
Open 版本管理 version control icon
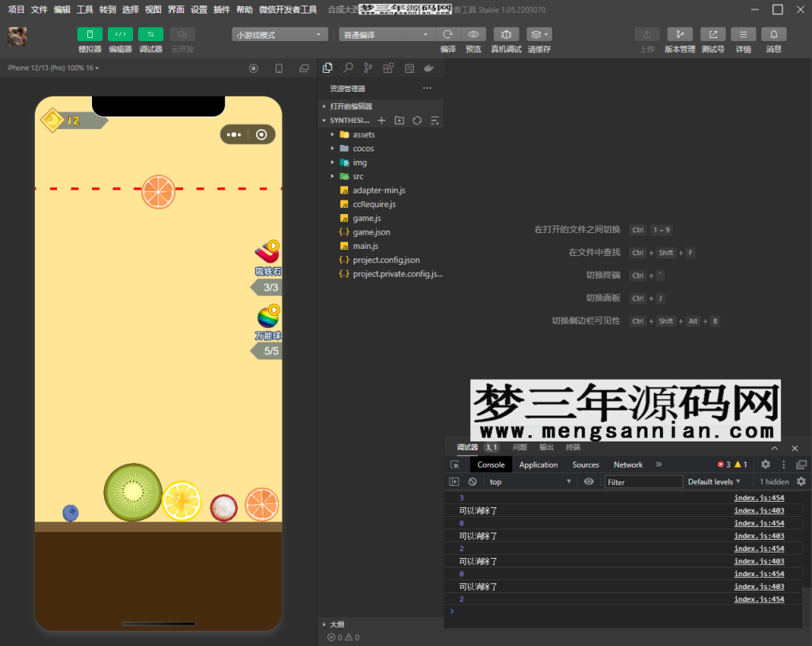tap(680, 35)
